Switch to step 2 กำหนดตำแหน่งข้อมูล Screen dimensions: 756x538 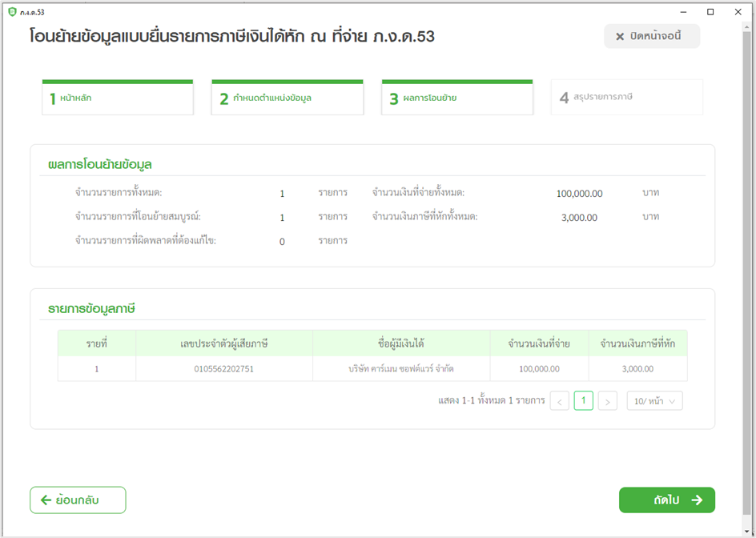point(288,96)
